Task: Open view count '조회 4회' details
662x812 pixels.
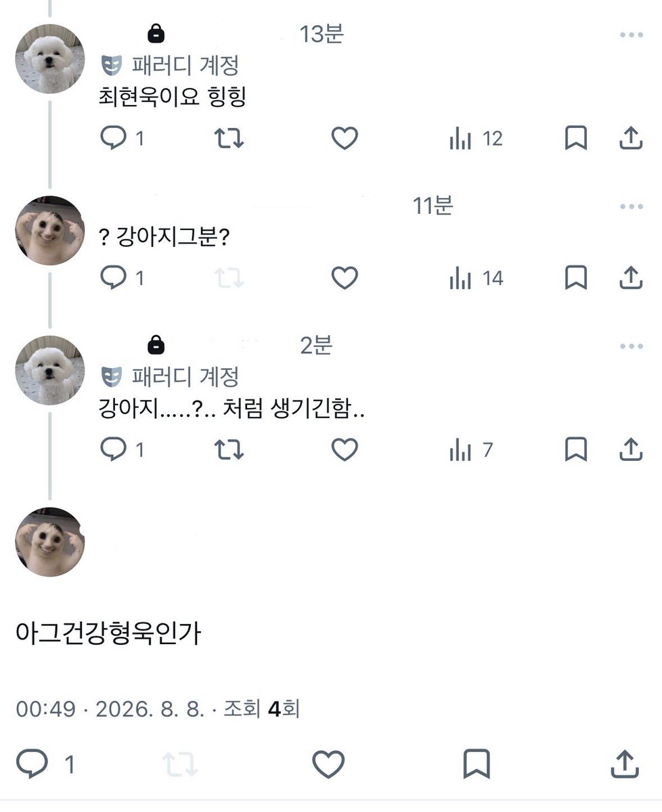Action: click(x=261, y=709)
